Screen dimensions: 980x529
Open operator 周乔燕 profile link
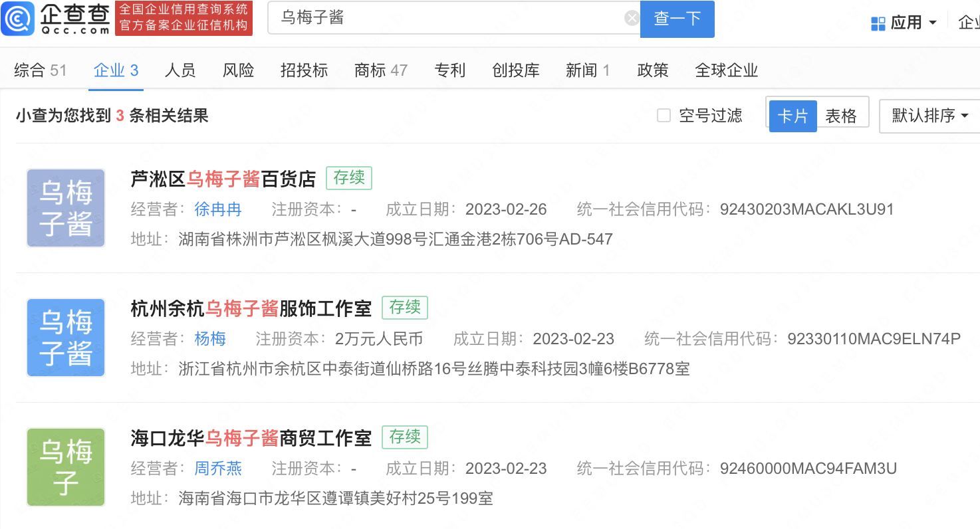(x=218, y=469)
